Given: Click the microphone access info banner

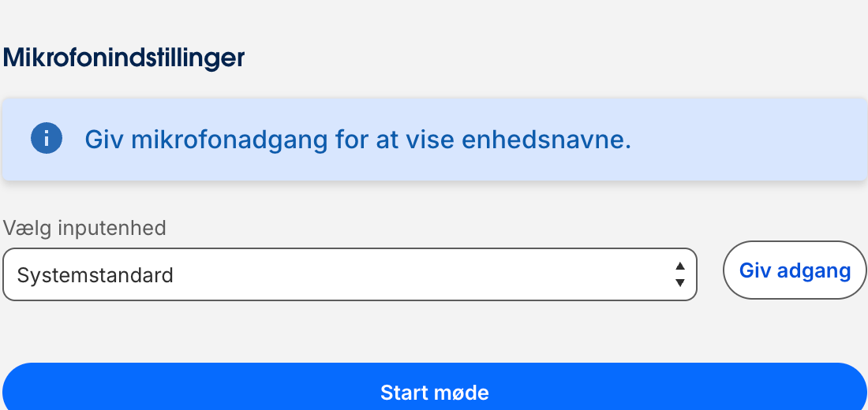Looking at the screenshot, I should tap(434, 140).
